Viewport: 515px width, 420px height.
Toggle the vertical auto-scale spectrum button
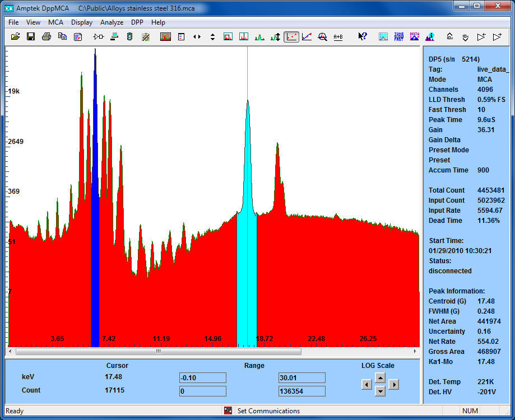275,36
